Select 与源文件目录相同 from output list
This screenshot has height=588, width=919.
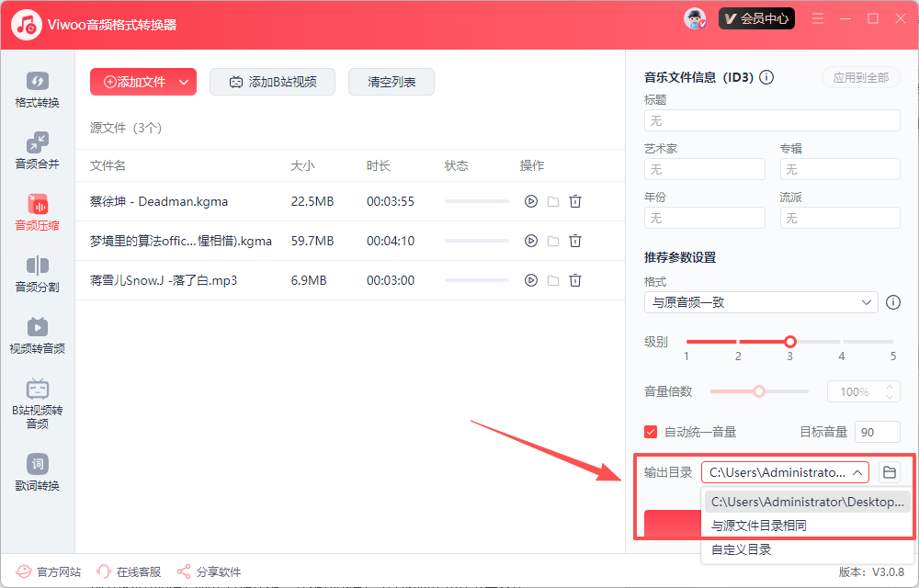759,526
